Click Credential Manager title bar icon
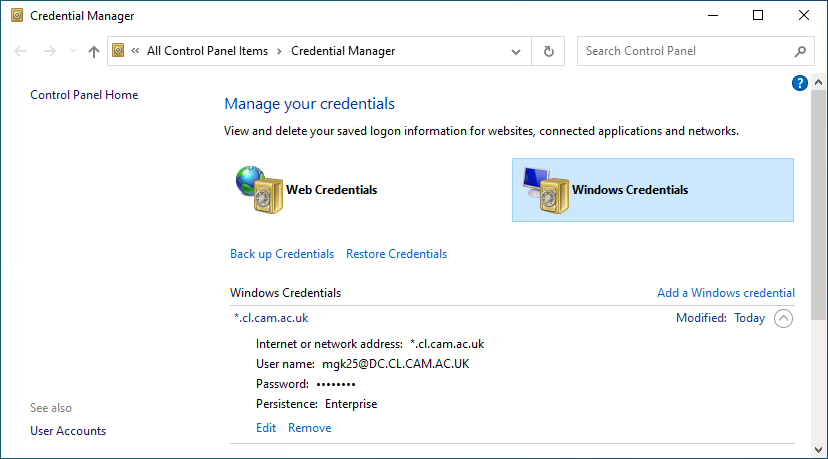Image resolution: width=828 pixels, height=459 pixels. (16, 16)
